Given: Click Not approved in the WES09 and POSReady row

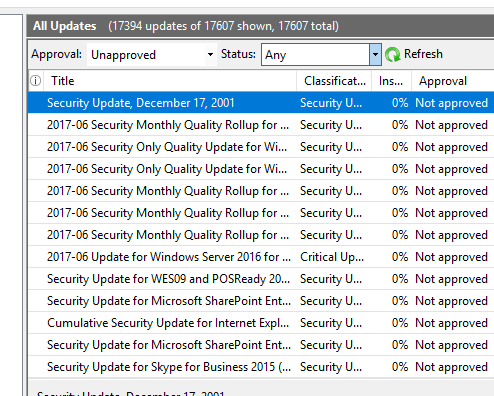Looking at the screenshot, I should (451, 279).
